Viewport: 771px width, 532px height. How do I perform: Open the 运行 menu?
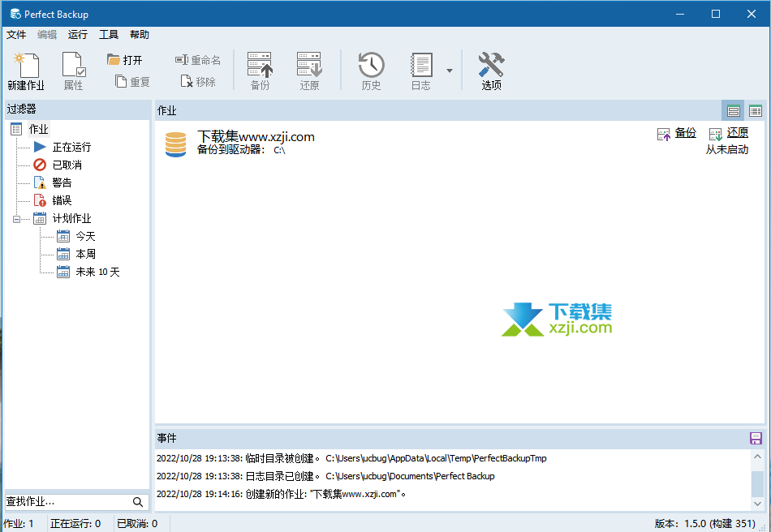point(78,34)
